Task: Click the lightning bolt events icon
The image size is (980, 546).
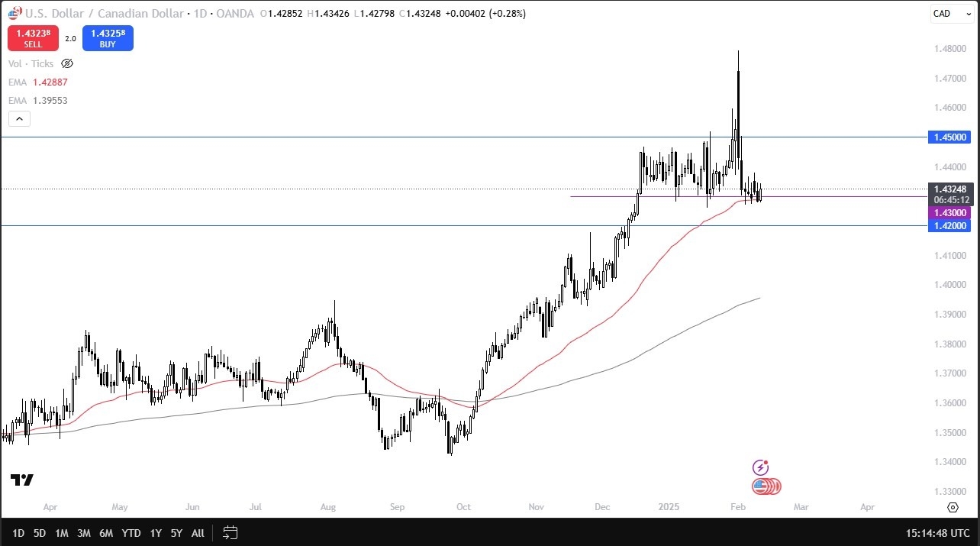Action: click(x=761, y=467)
